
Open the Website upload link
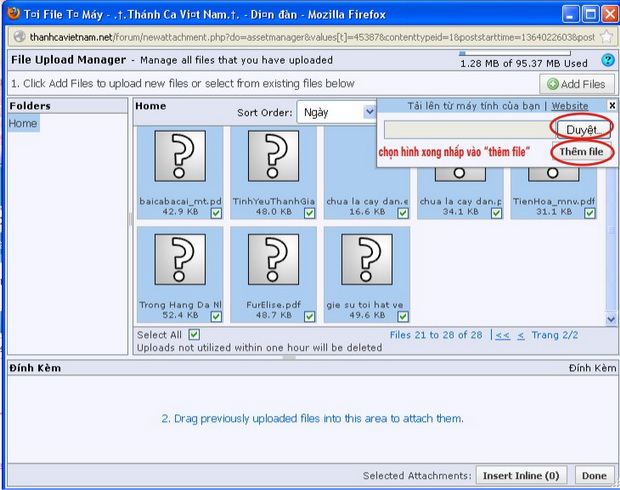click(570, 105)
